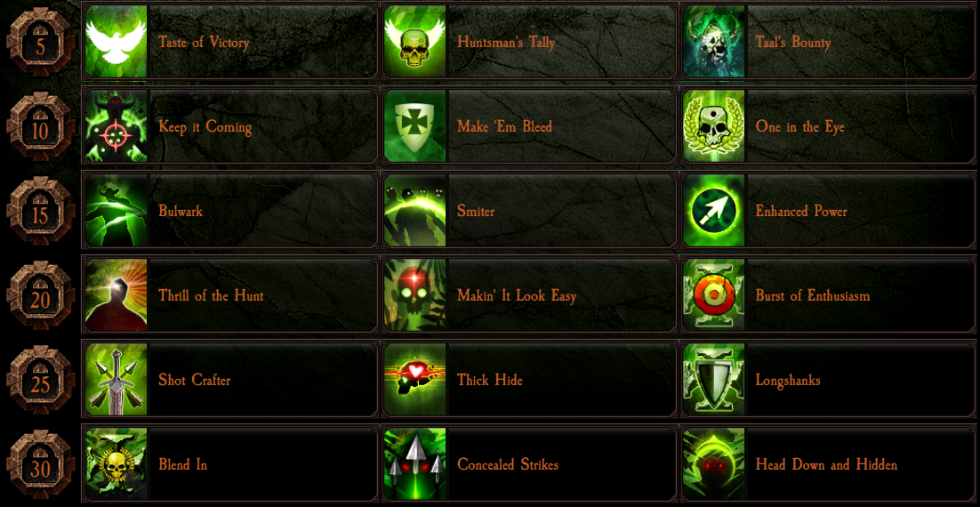
Task: Click the level 5 tier badge
Action: (41, 43)
